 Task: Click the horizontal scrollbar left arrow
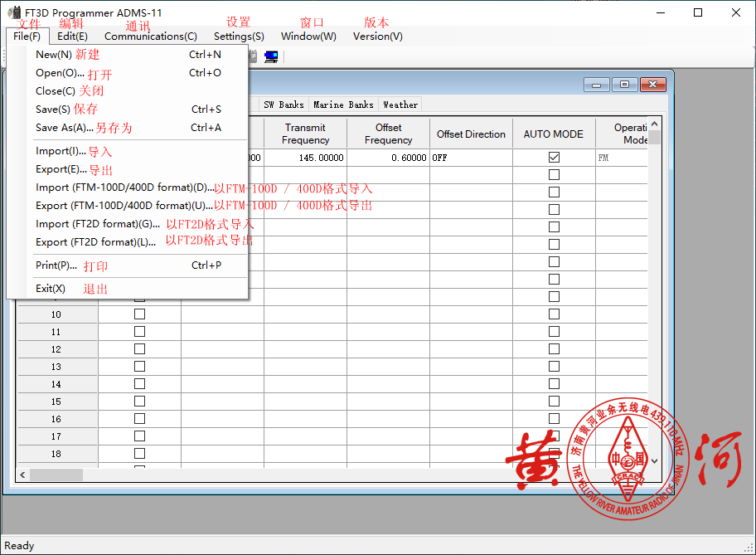click(x=23, y=475)
